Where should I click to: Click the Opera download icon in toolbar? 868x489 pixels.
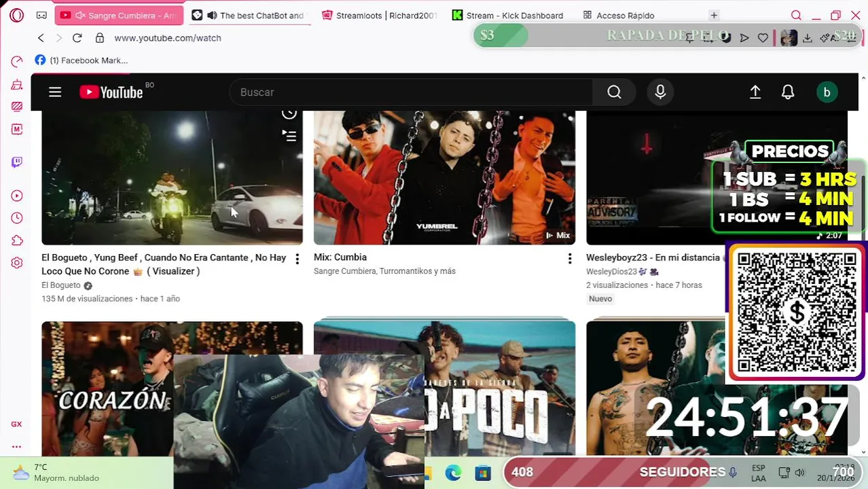(807, 38)
